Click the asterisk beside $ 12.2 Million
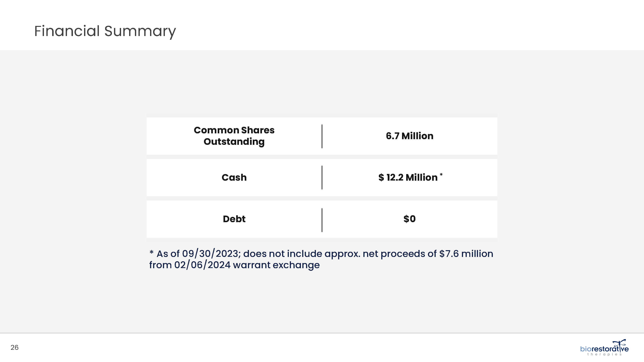The height and width of the screenshot is (362, 644). pos(441,175)
